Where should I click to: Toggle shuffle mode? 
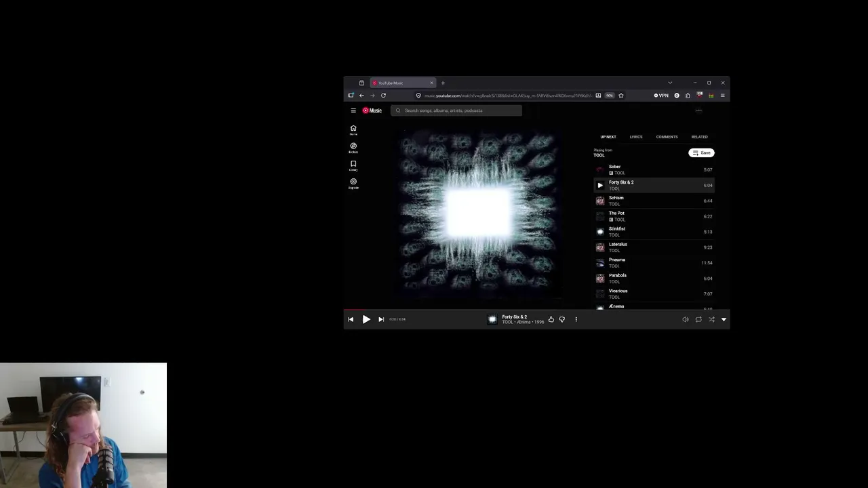[711, 319]
